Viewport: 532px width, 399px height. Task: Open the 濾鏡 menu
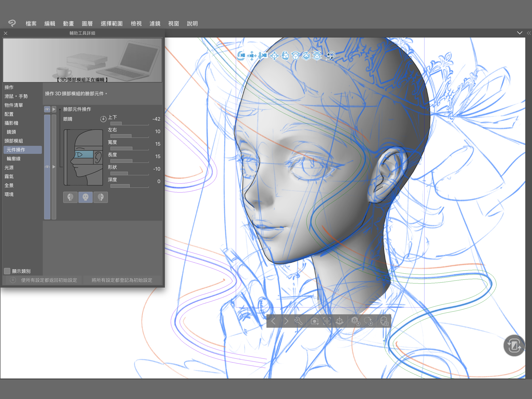[x=155, y=24]
